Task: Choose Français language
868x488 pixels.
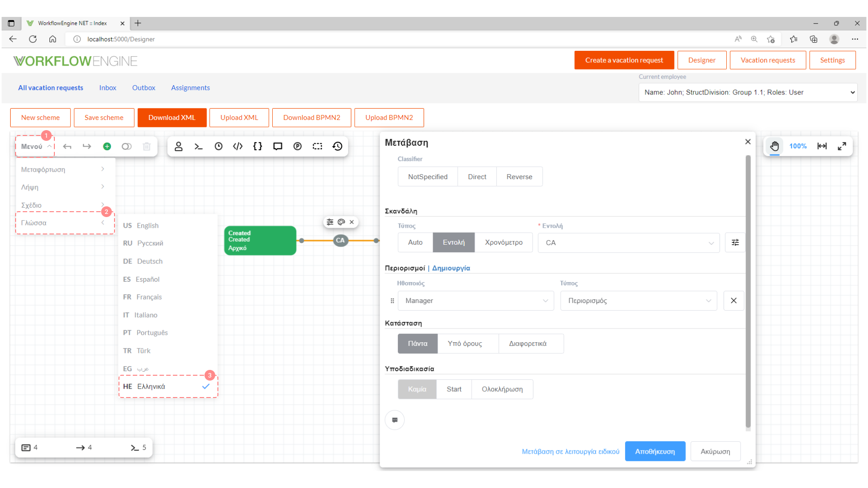Action: pos(168,297)
